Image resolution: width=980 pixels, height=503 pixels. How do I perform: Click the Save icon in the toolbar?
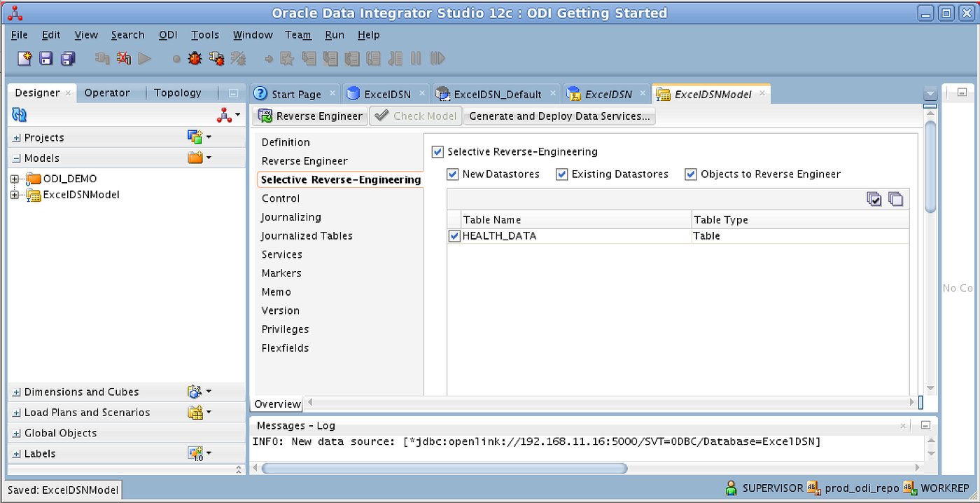point(45,58)
